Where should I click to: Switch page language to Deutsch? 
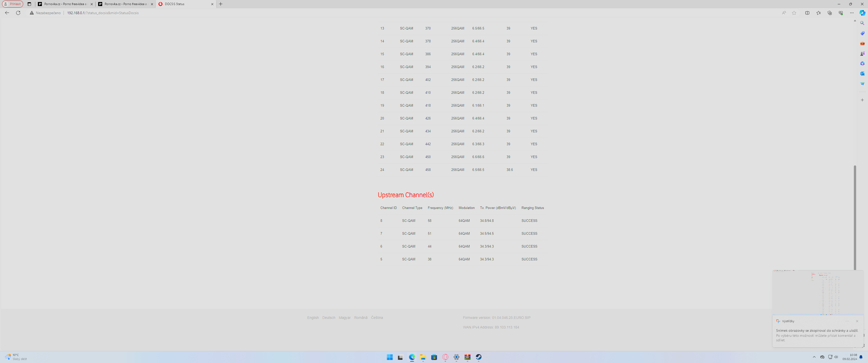click(329, 318)
